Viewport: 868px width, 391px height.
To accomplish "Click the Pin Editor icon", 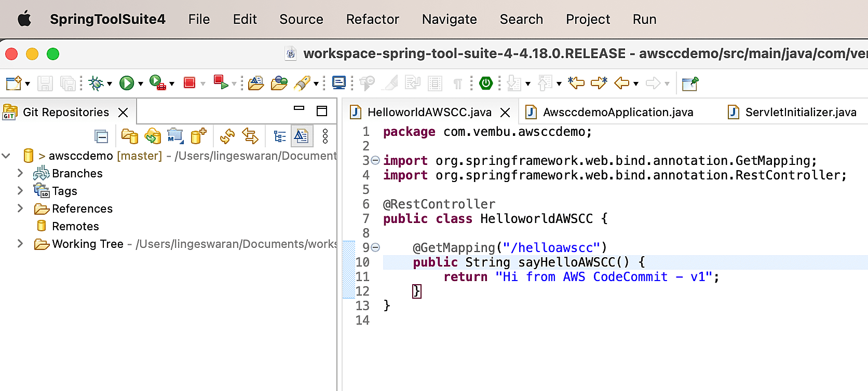I will coord(690,83).
